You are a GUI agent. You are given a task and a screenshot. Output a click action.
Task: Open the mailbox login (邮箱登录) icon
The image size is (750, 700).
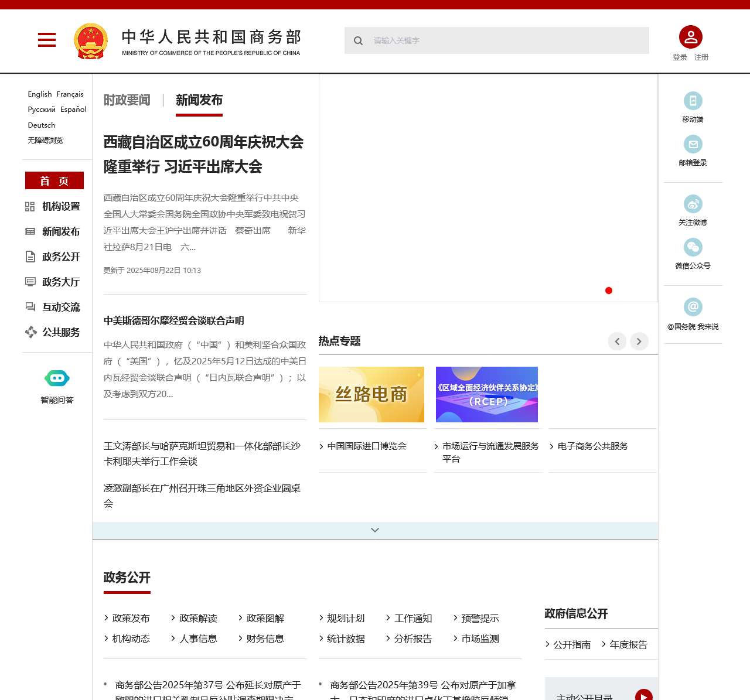(693, 144)
